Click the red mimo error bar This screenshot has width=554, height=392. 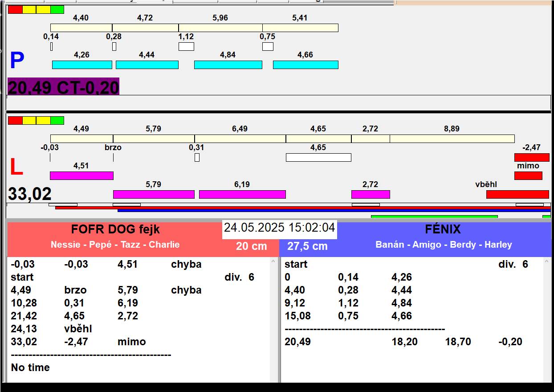click(x=528, y=176)
